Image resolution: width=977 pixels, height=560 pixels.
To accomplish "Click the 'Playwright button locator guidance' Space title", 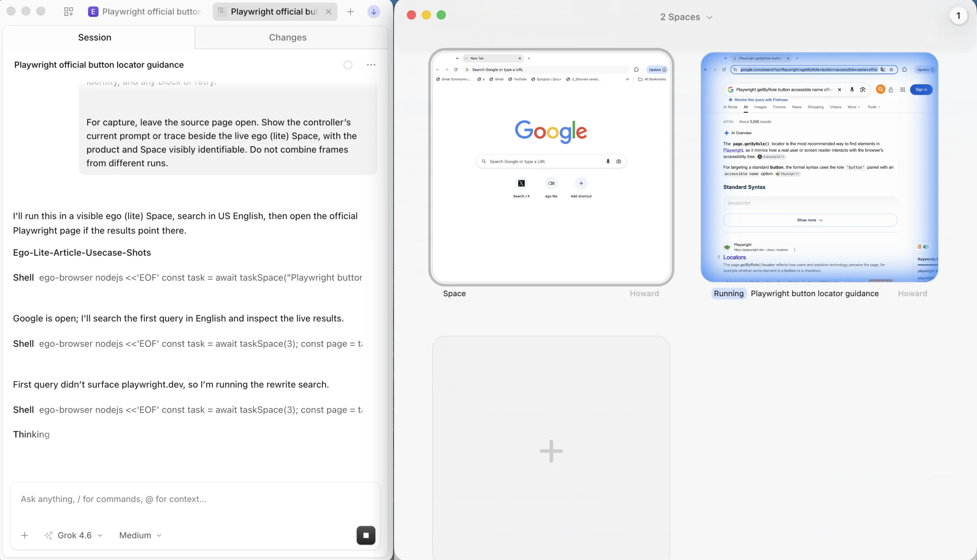I will coord(815,293).
